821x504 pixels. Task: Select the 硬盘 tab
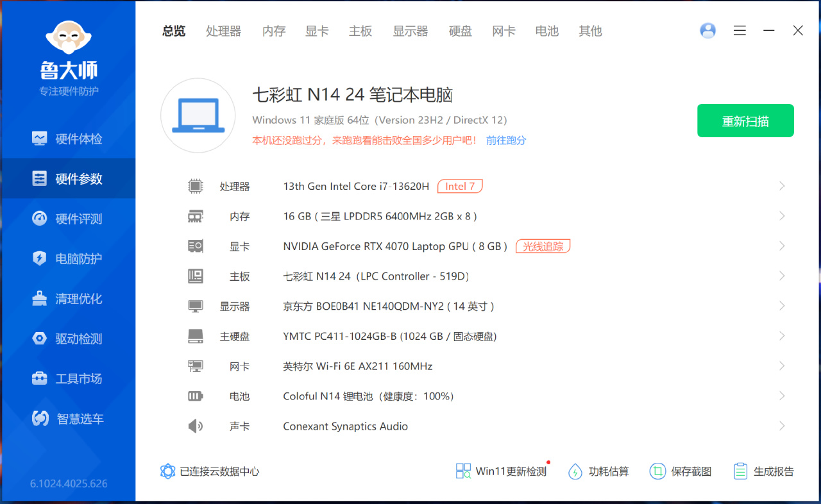click(x=461, y=31)
